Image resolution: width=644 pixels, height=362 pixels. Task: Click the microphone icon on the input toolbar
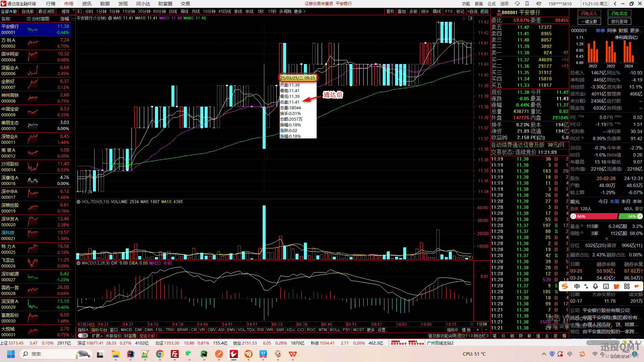pos(595,286)
